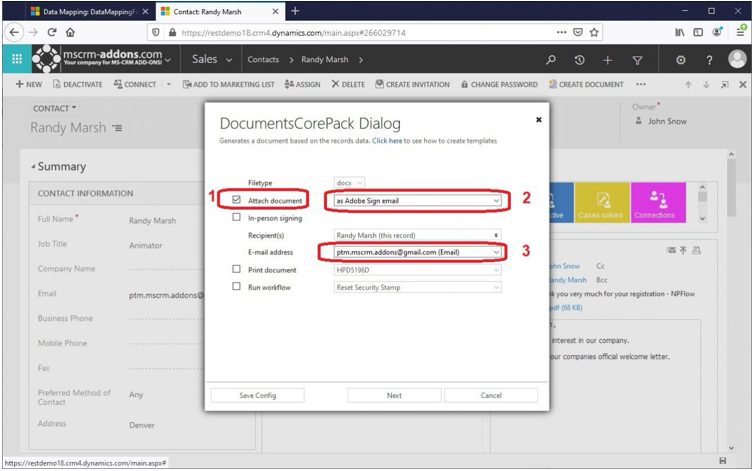Image resolution: width=753 pixels, height=471 pixels.
Task: Go back with browser back arrow
Action: click(x=14, y=32)
